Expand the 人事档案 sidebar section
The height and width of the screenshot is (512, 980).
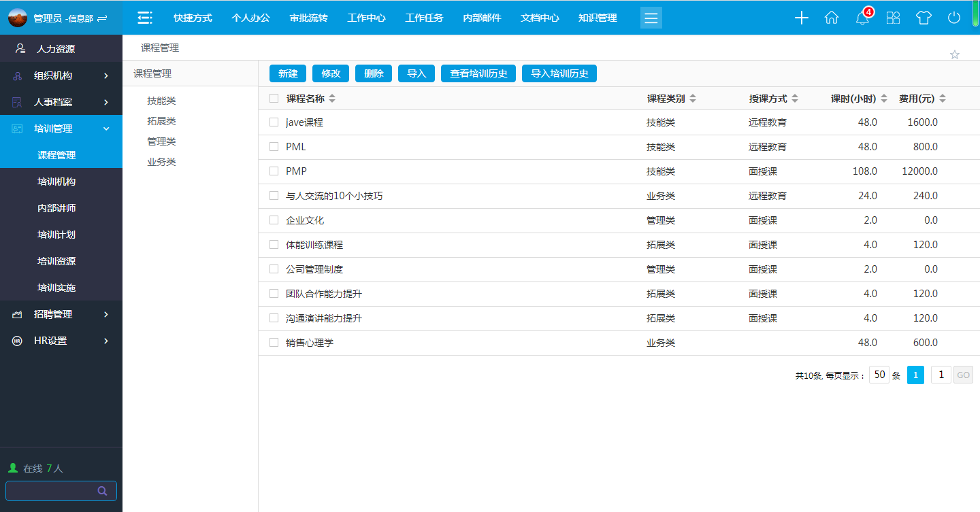[106, 102]
